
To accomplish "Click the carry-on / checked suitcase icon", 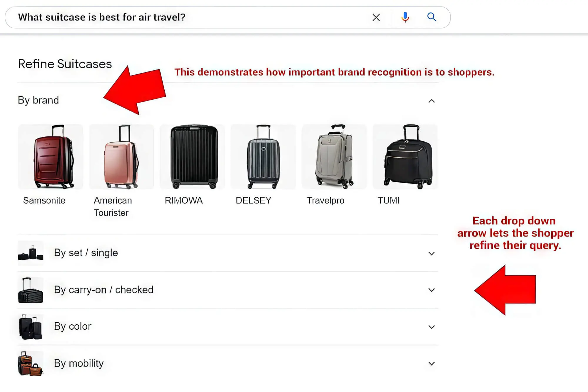I will click(x=31, y=290).
